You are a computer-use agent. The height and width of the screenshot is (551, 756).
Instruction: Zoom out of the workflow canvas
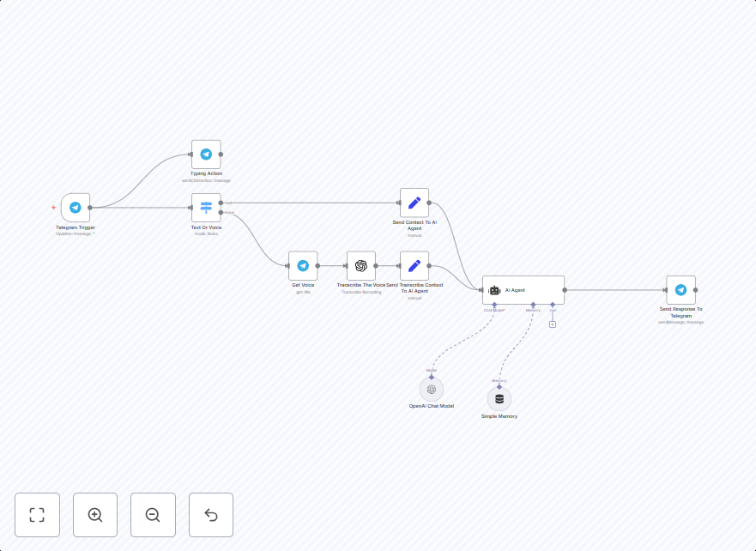point(153,515)
